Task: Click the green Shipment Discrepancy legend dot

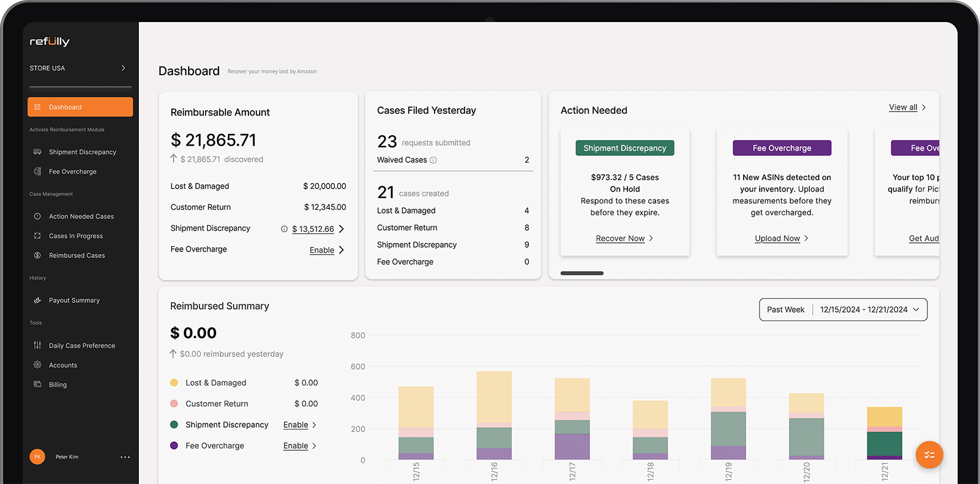Action: [174, 424]
